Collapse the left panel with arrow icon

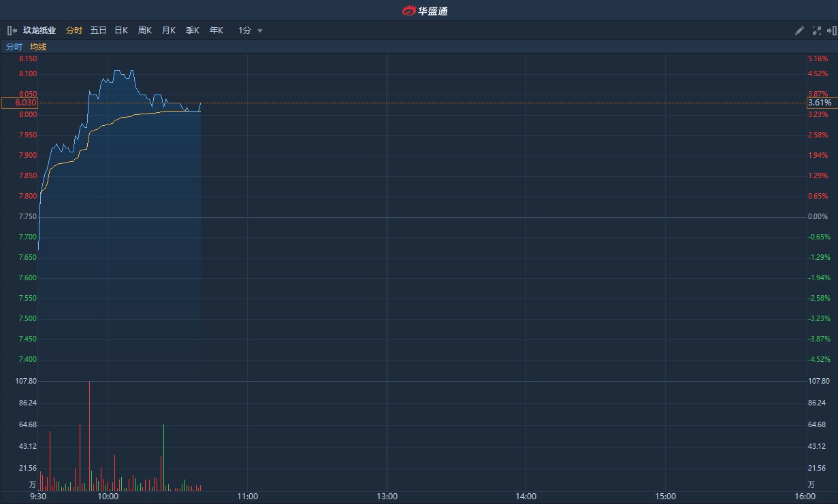pos(12,31)
